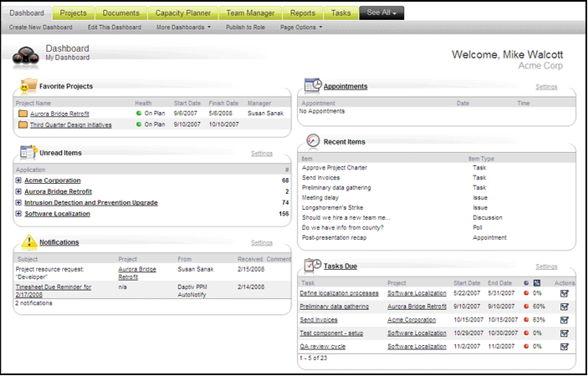Open the Page Options menu

tap(301, 28)
